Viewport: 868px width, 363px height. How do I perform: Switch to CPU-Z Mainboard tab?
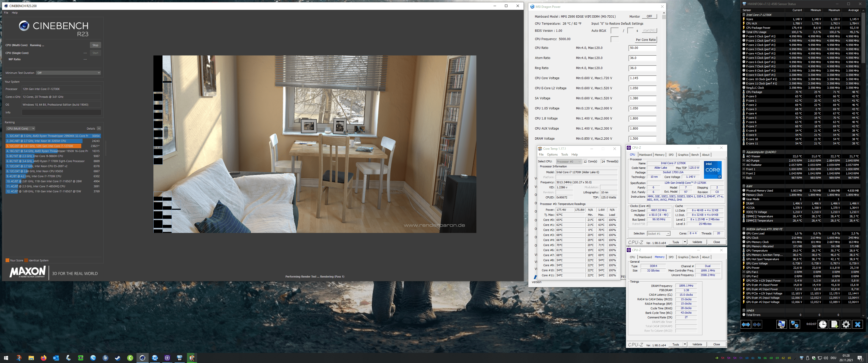point(645,155)
